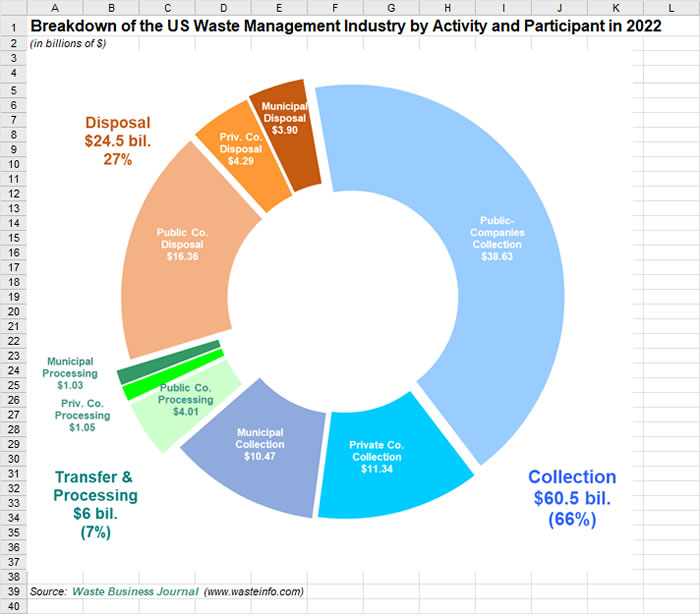Select column D header
The width and height of the screenshot is (700, 614).
pyautogui.click(x=223, y=8)
